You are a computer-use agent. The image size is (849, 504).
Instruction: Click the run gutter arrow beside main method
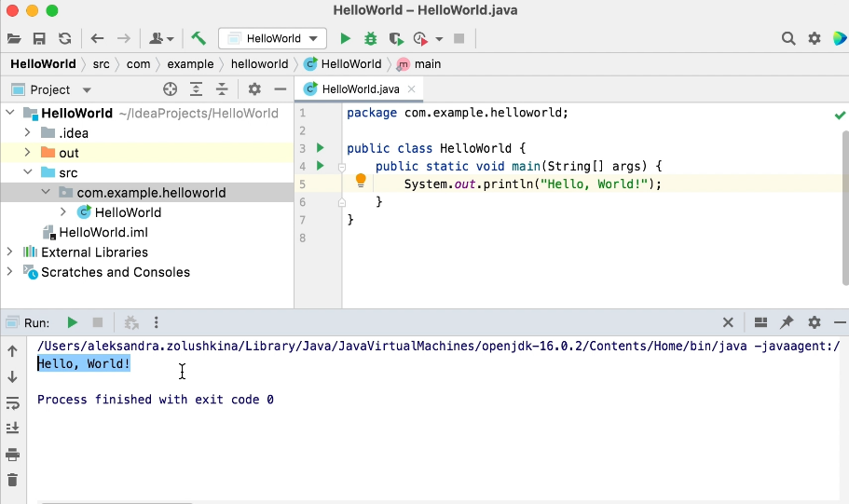(x=320, y=166)
